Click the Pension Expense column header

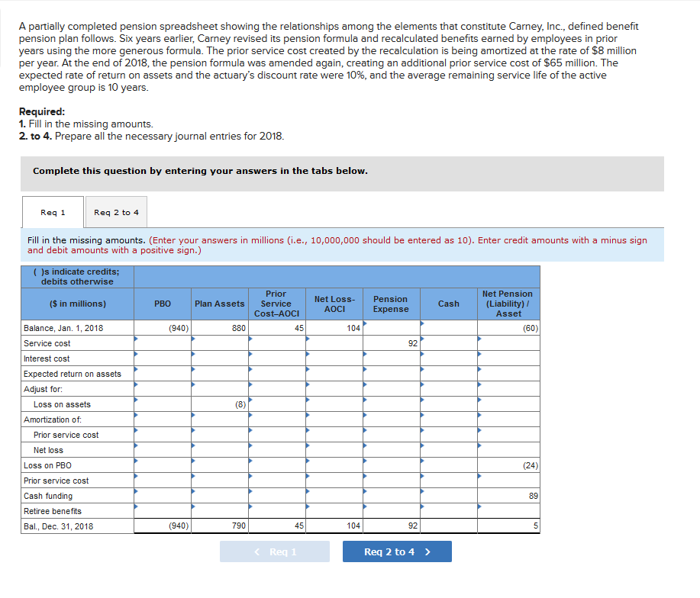click(x=391, y=304)
